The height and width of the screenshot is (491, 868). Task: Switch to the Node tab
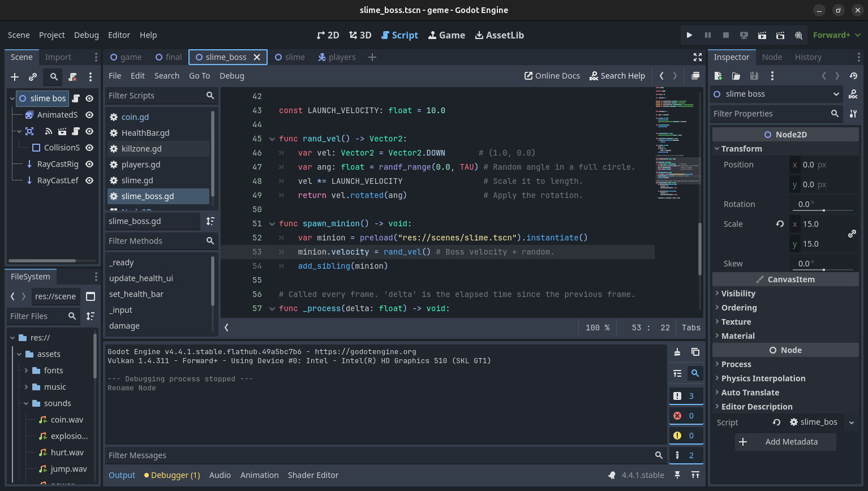pos(772,57)
